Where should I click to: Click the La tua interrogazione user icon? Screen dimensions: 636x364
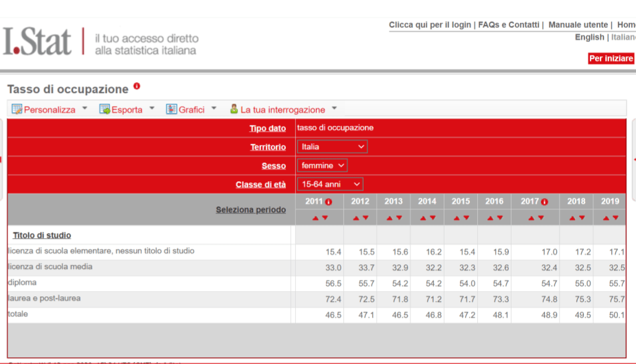point(234,109)
